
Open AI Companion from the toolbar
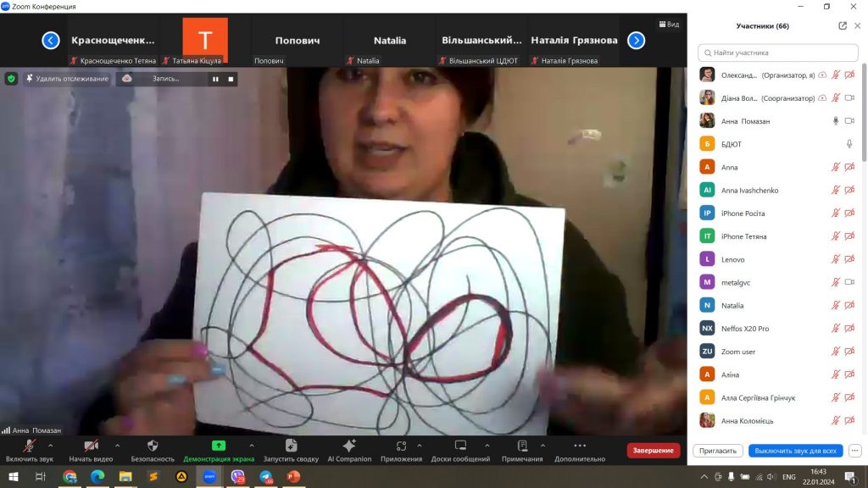point(349,446)
